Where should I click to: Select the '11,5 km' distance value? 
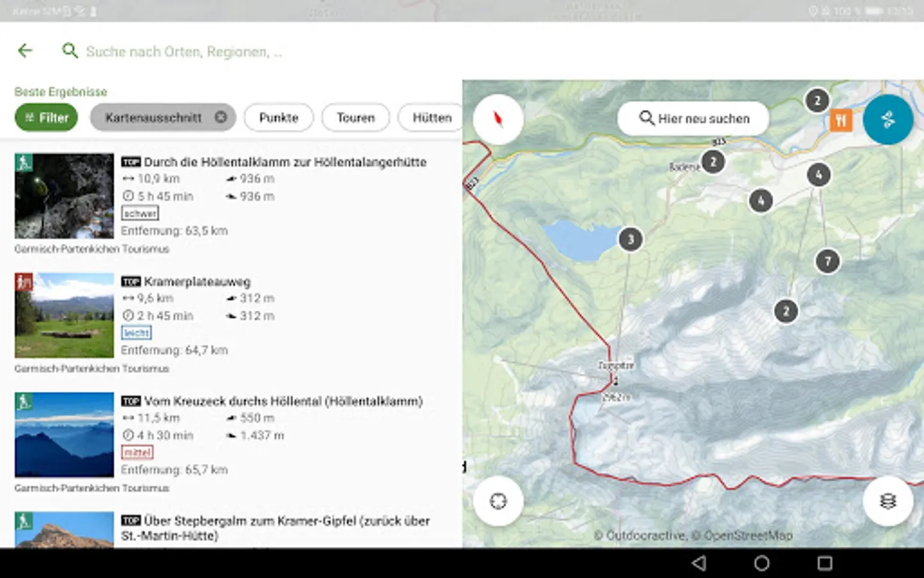(x=158, y=417)
